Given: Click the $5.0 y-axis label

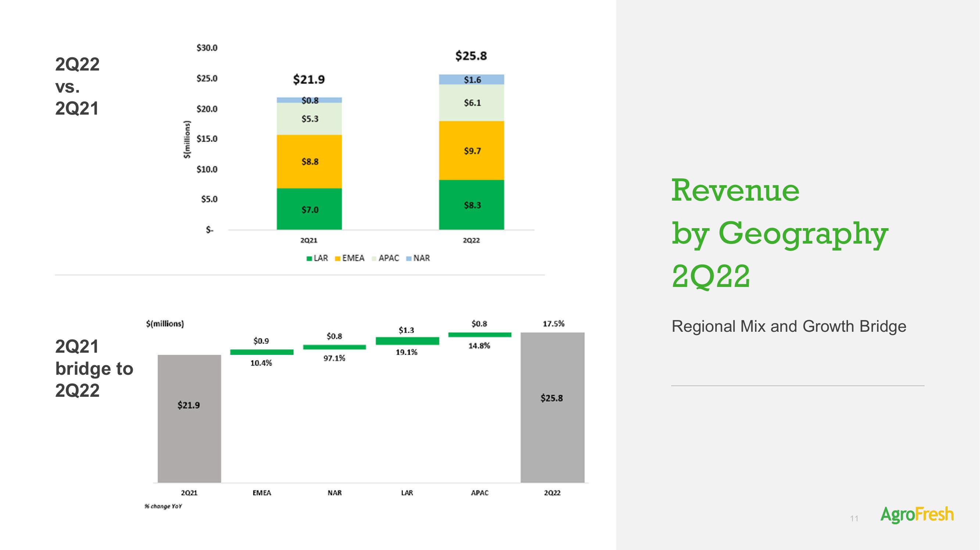Looking at the screenshot, I should 209,199.
